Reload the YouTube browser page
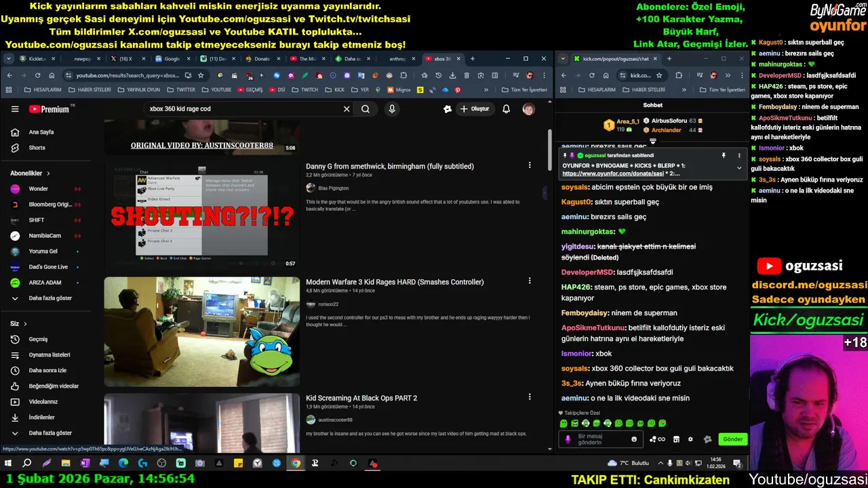Image resolution: width=868 pixels, height=488 pixels. (37, 75)
